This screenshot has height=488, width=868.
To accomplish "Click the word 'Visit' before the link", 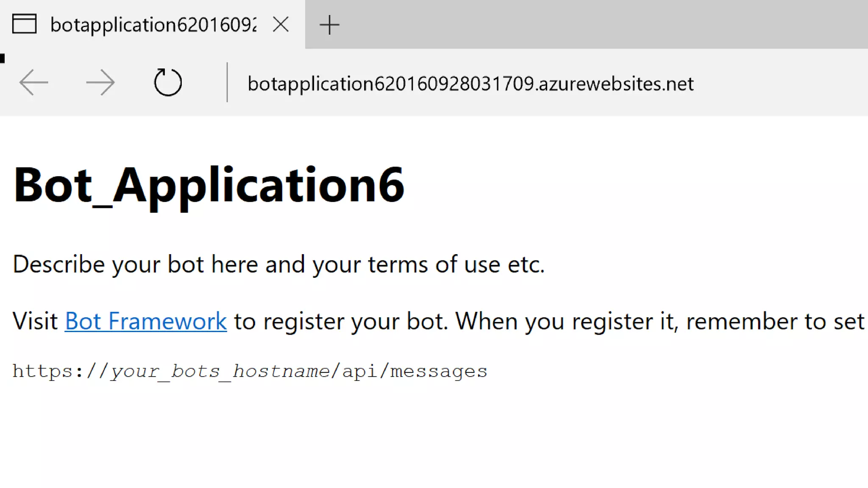I will [x=35, y=321].
